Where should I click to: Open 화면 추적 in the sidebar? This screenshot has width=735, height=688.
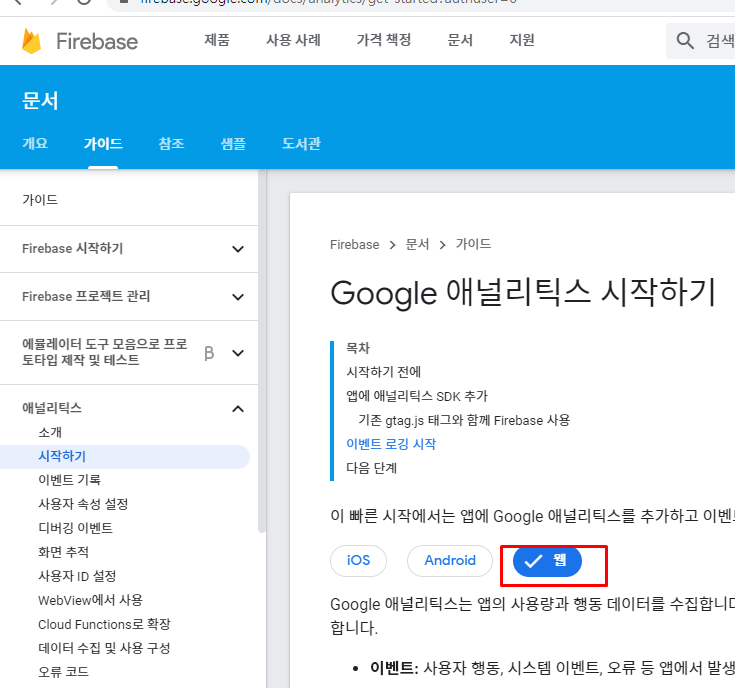63,552
